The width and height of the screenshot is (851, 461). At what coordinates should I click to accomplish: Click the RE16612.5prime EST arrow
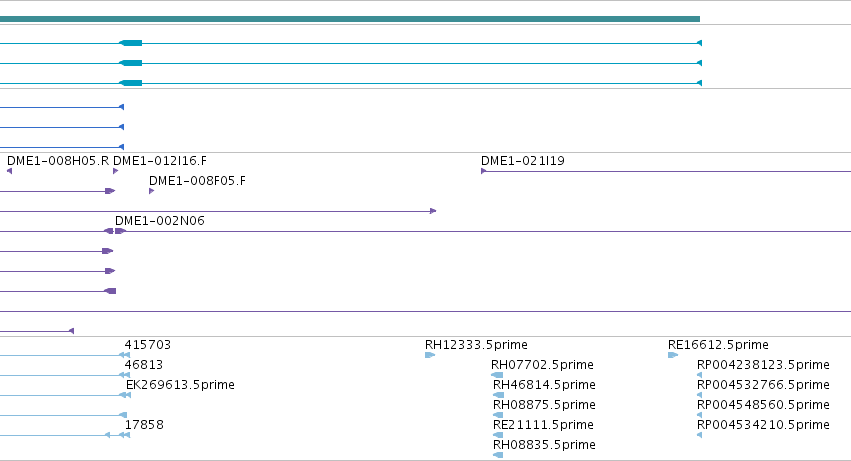673,355
